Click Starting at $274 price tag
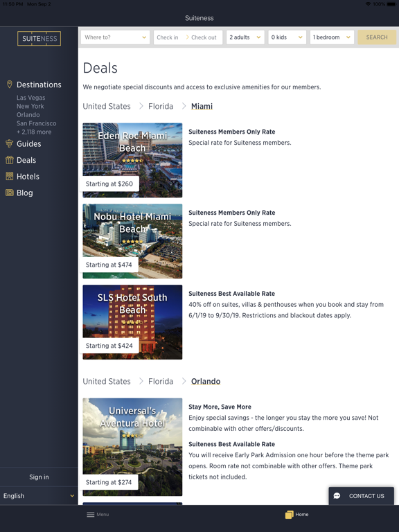 pyautogui.click(x=109, y=482)
